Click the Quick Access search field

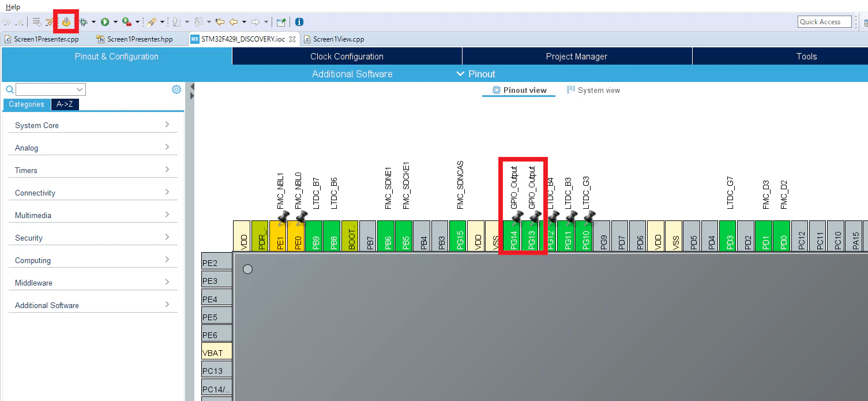pos(825,22)
